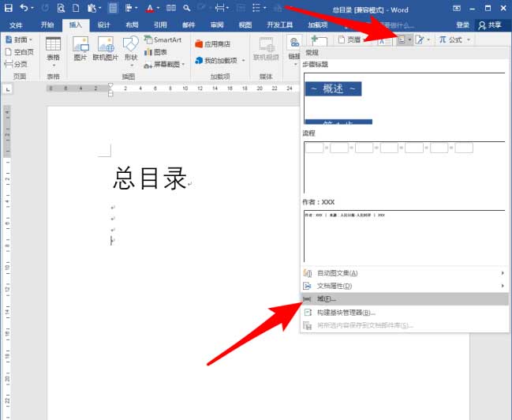
Task: Switch to the 审阅 (Review) tab
Action: 217,24
